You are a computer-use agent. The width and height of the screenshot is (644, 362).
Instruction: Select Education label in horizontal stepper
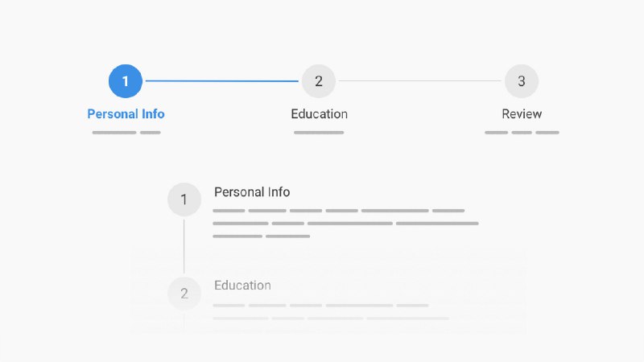[319, 113]
